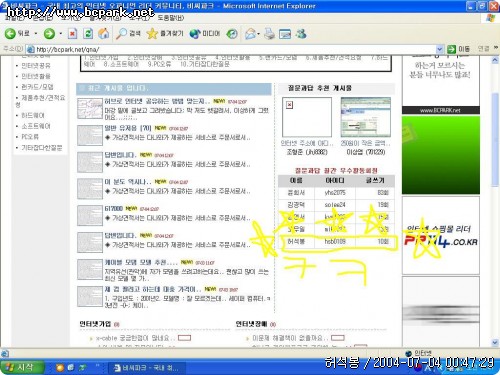
Task: Open sidebar link 소프트웨어
Action: pyautogui.click(x=36, y=126)
